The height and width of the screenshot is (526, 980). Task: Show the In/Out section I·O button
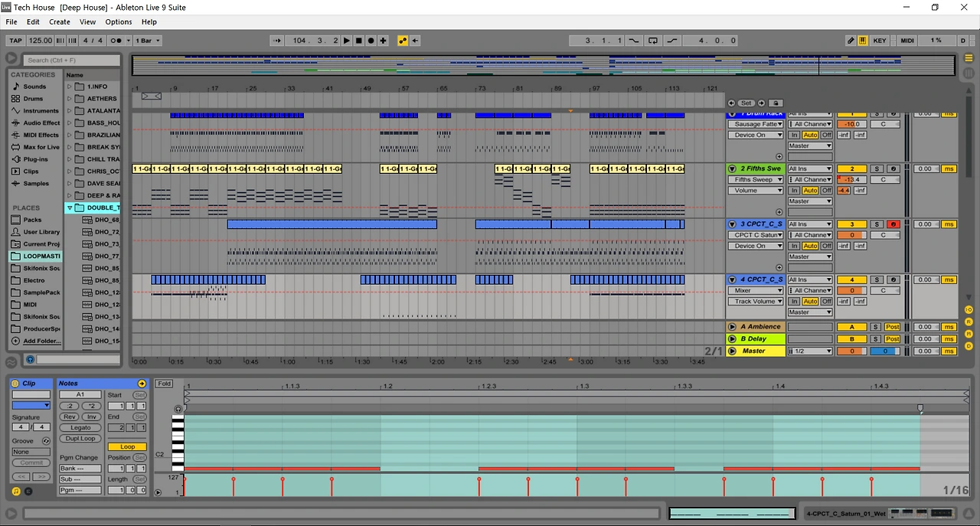[969, 309]
